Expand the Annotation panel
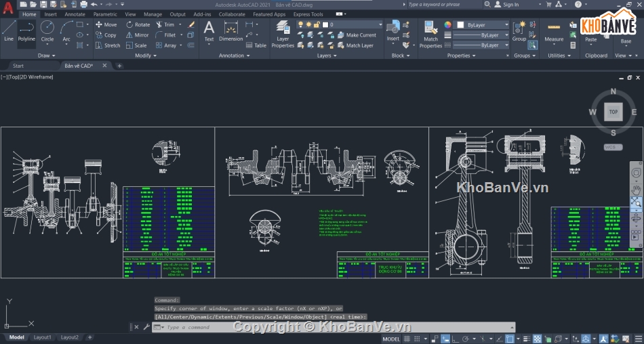The width and height of the screenshot is (644, 344). coord(234,56)
